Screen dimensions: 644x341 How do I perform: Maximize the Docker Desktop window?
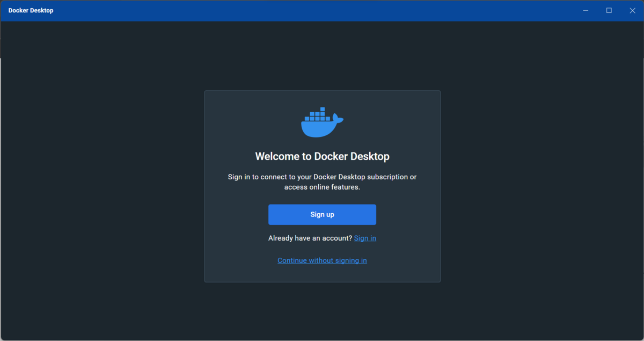[609, 10]
